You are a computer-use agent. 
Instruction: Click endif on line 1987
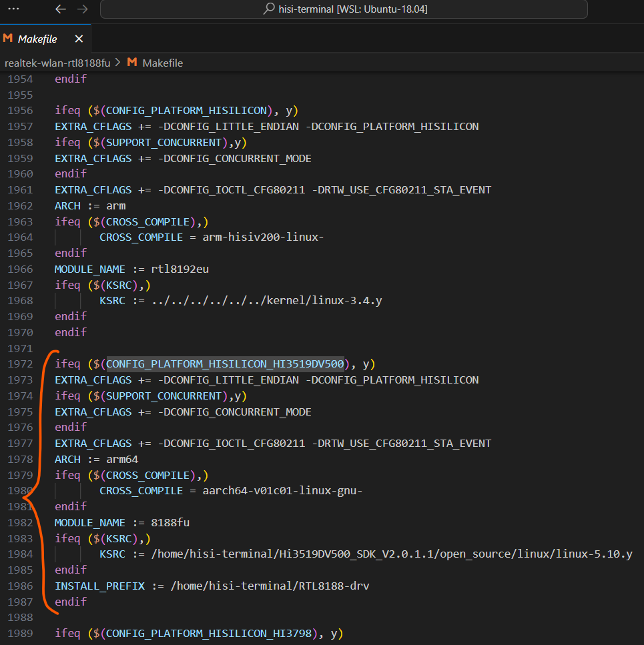(71, 602)
